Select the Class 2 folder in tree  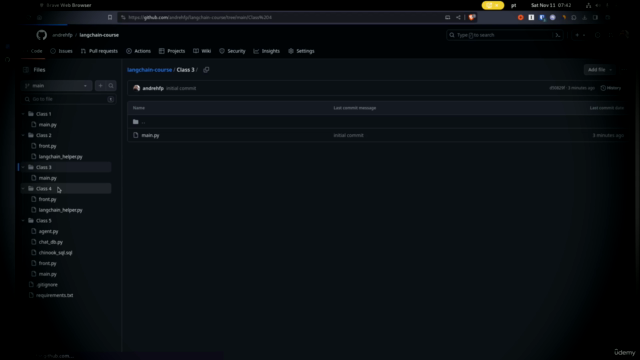coord(44,135)
